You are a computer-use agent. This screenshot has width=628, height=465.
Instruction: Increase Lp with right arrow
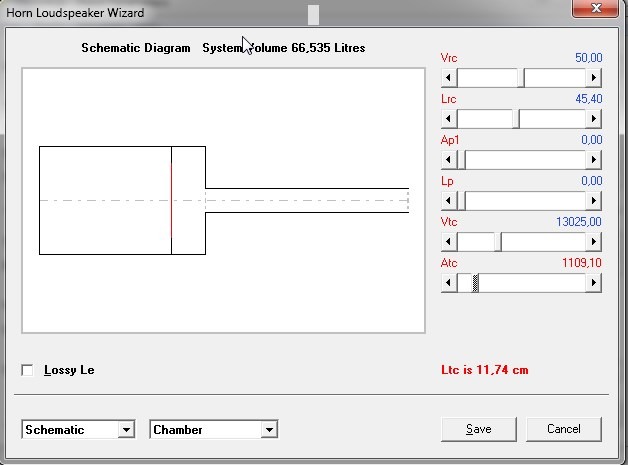point(594,201)
